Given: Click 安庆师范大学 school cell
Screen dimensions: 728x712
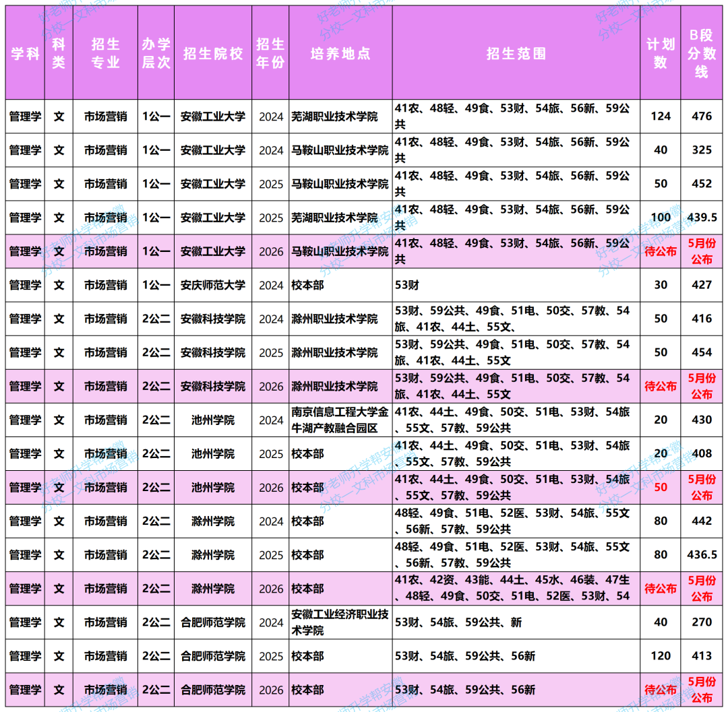Looking at the screenshot, I should (x=213, y=285).
